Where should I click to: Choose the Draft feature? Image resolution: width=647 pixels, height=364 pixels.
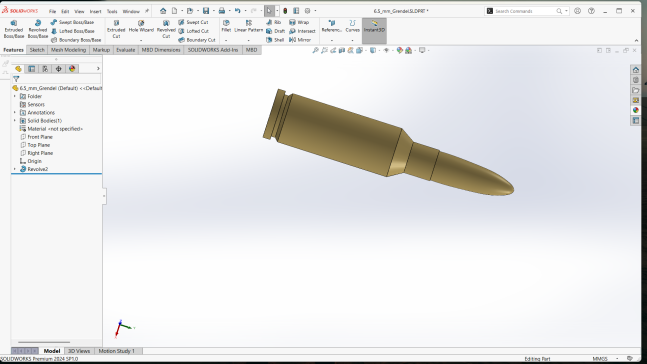pos(276,31)
